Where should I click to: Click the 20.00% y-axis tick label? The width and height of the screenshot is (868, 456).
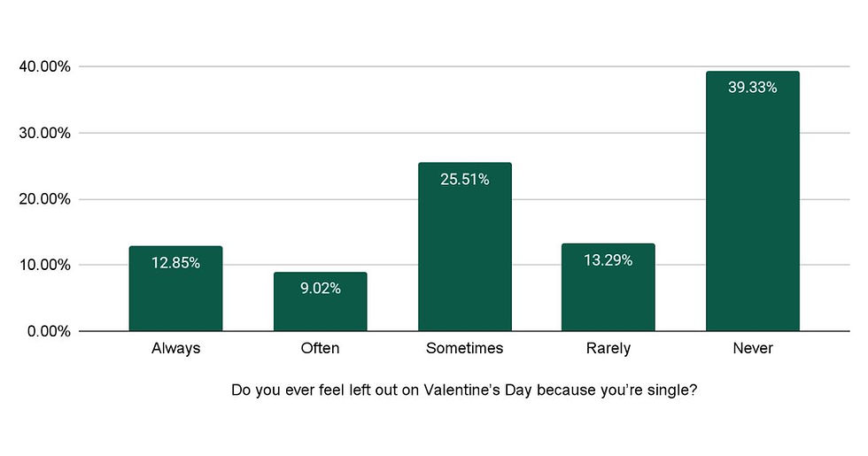(x=45, y=199)
